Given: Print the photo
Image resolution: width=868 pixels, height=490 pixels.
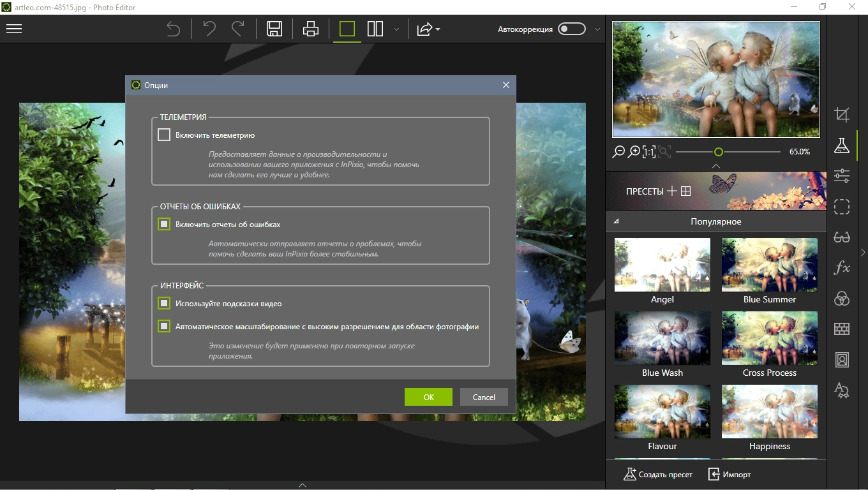Looking at the screenshot, I should pos(311,29).
